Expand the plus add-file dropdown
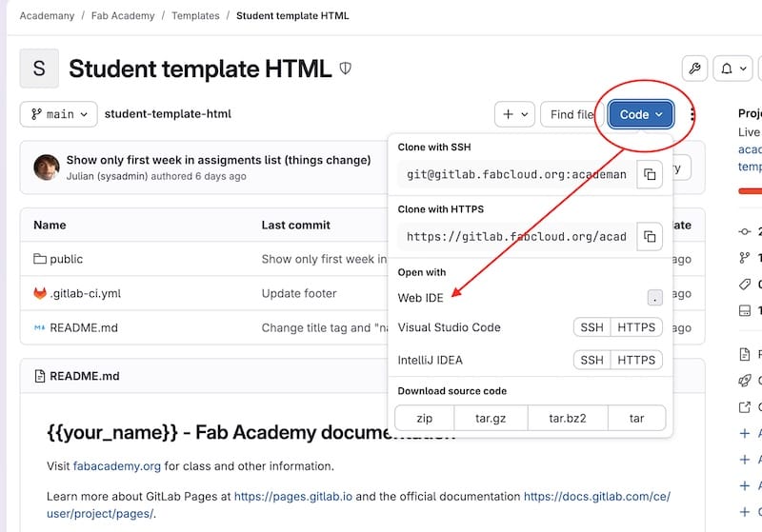762x532 pixels. click(514, 114)
